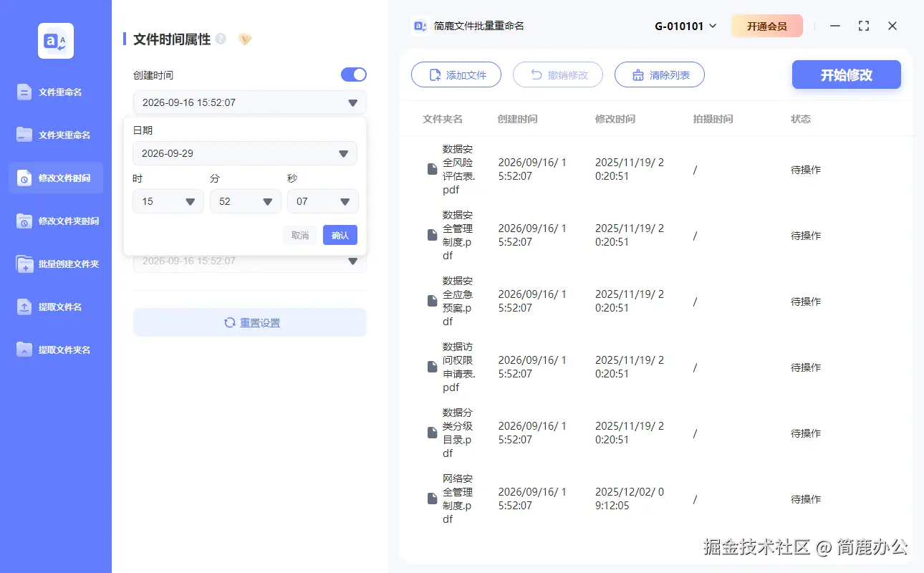Click the 状态 column header
924x573 pixels.
pos(801,119)
